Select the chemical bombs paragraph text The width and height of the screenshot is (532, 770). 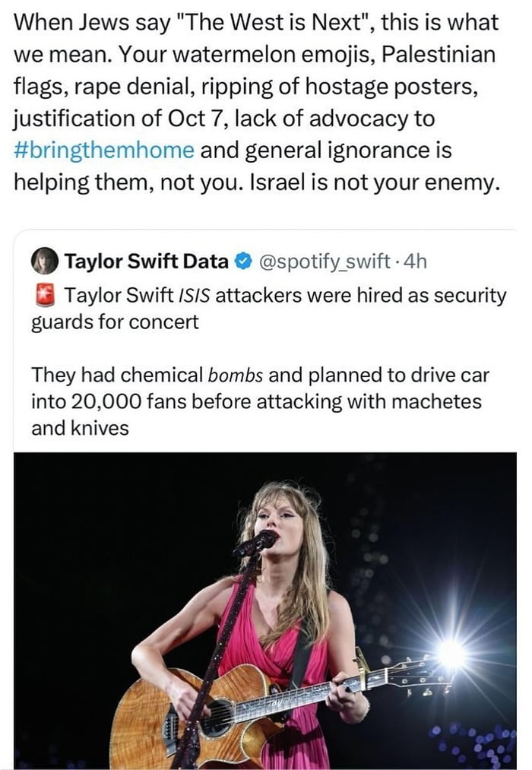click(x=258, y=401)
